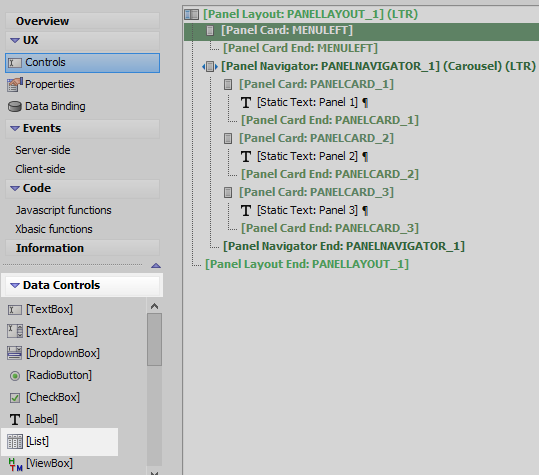Click the Panel Navigator carousel icon
The image size is (539, 475).
[x=210, y=66]
